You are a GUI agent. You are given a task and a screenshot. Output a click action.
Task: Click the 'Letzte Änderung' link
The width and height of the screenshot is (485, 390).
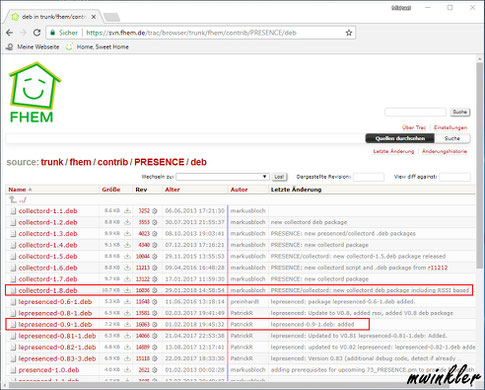[394, 151]
